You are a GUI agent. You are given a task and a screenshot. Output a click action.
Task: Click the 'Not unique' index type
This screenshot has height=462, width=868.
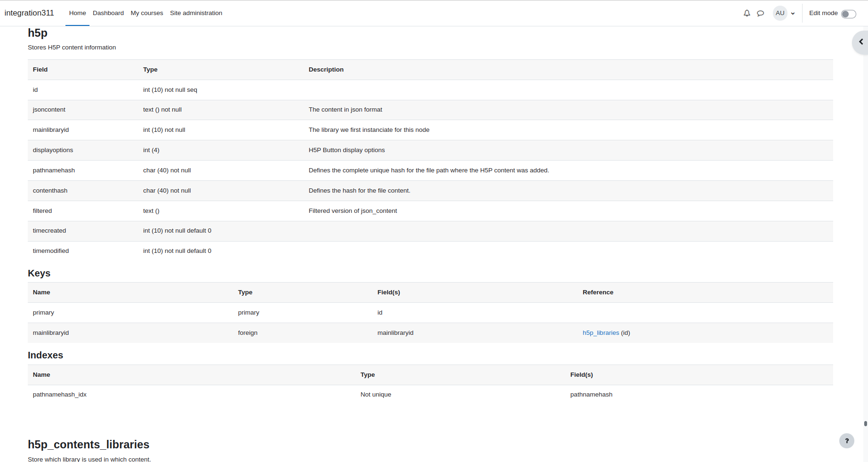coord(376,395)
